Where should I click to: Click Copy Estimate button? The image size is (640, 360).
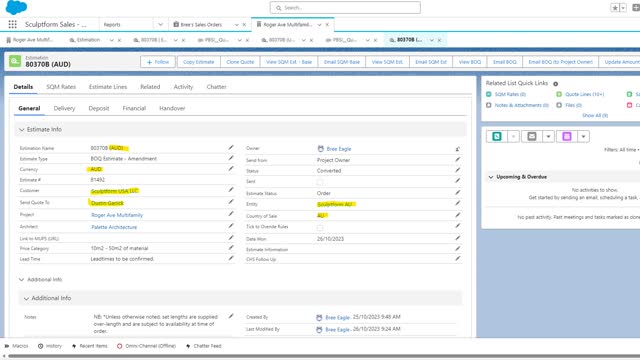click(x=198, y=62)
